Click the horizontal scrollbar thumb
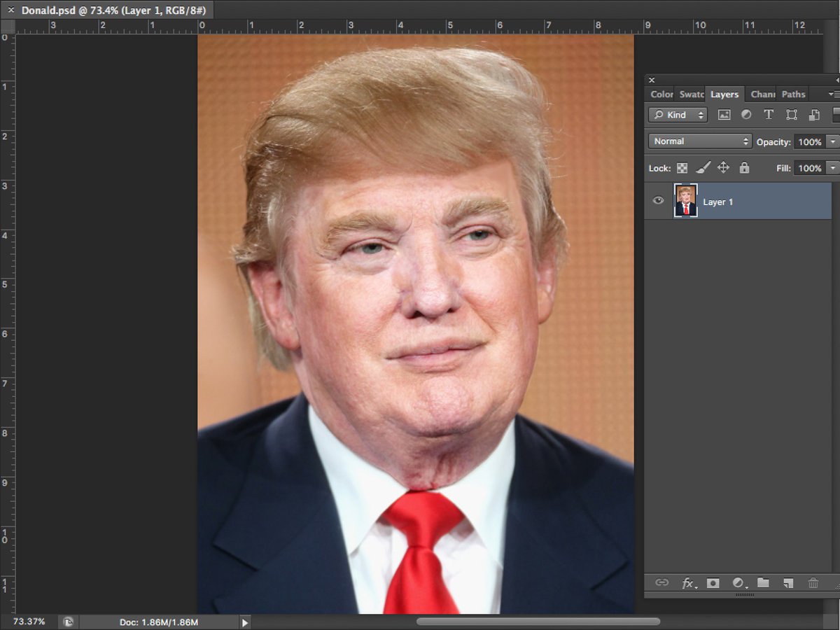This screenshot has height=630, width=840. click(538, 622)
